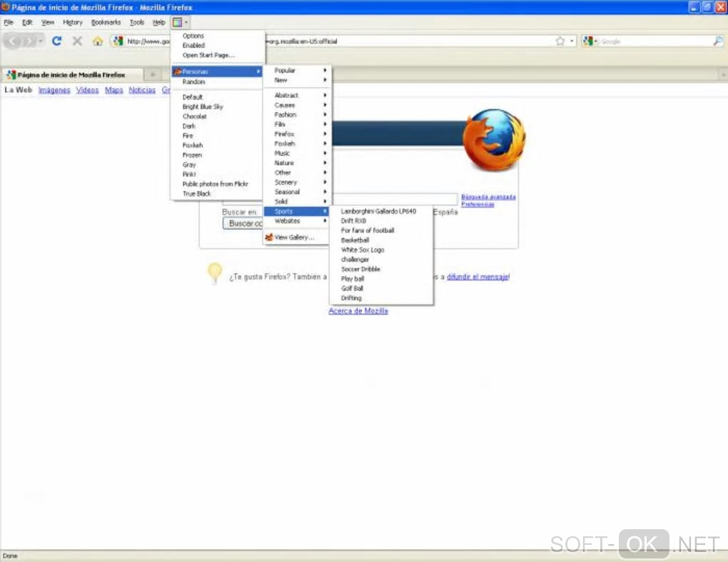728x562 pixels.
Task: Reload the page with the Refresh icon
Action: tap(56, 41)
